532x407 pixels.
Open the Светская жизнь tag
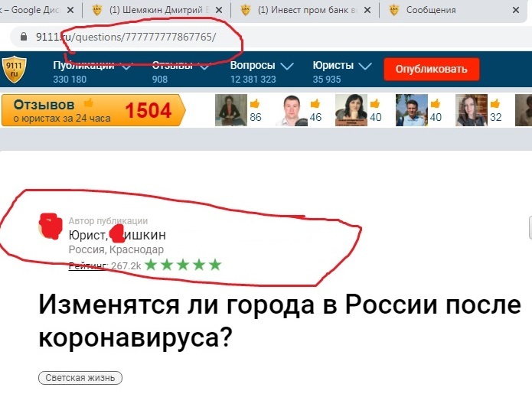pos(80,378)
